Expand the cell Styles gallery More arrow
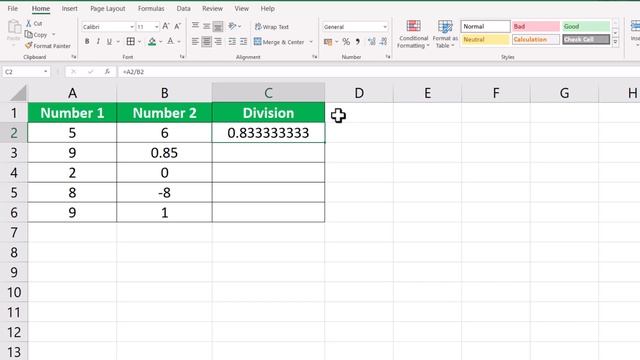Image resolution: width=640 pixels, height=360 pixels. 615,42
